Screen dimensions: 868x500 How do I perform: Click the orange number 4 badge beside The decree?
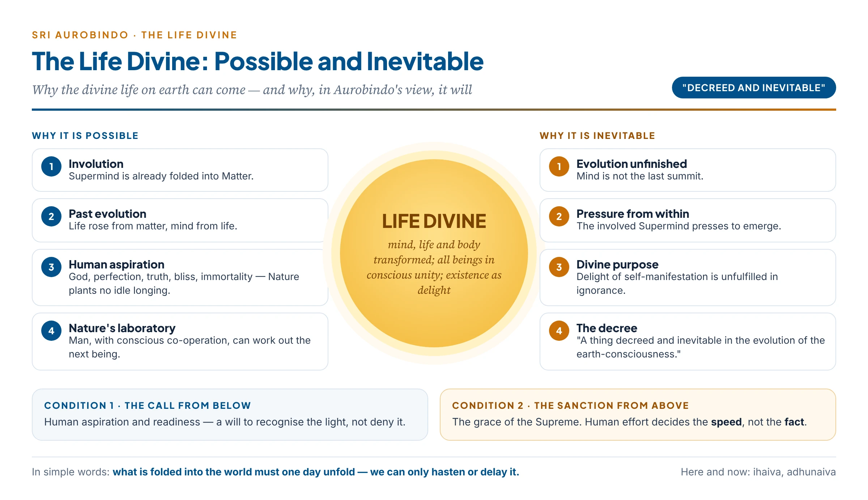point(559,331)
